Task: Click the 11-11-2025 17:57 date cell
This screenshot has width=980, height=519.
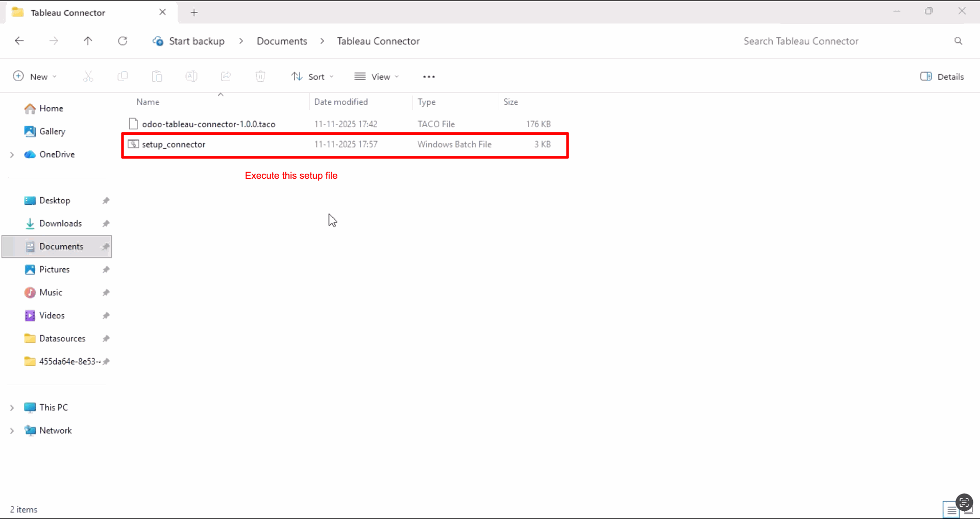Action: click(346, 145)
